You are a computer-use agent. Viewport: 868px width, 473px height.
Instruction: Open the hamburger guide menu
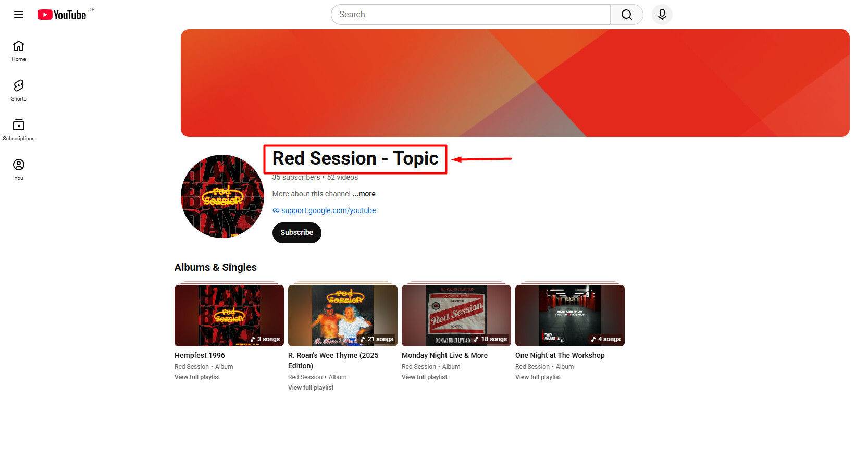[19, 15]
